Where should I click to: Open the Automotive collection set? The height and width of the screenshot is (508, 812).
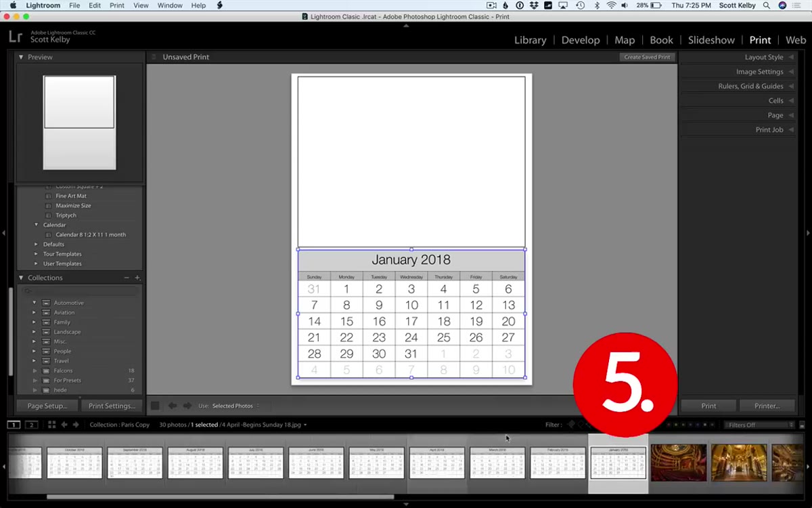[69, 303]
